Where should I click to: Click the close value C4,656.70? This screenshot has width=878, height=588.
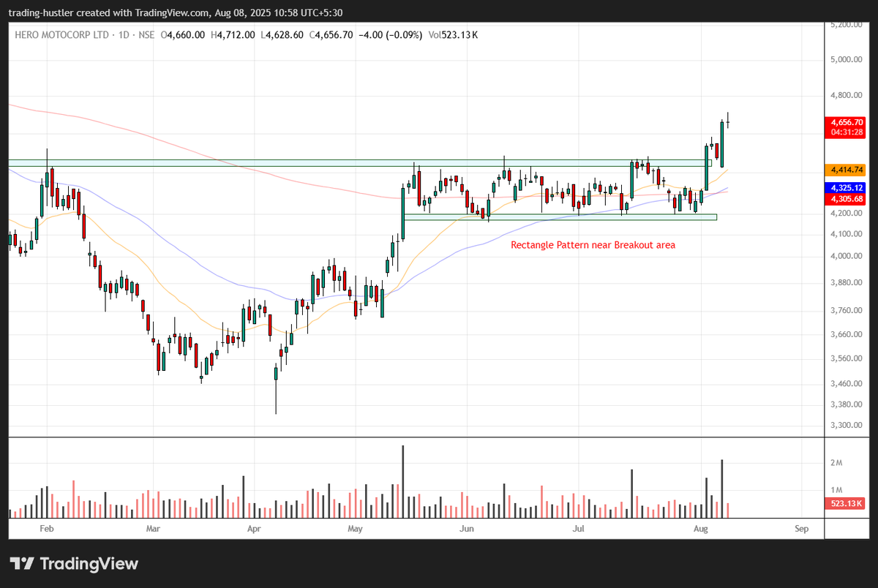click(331, 34)
